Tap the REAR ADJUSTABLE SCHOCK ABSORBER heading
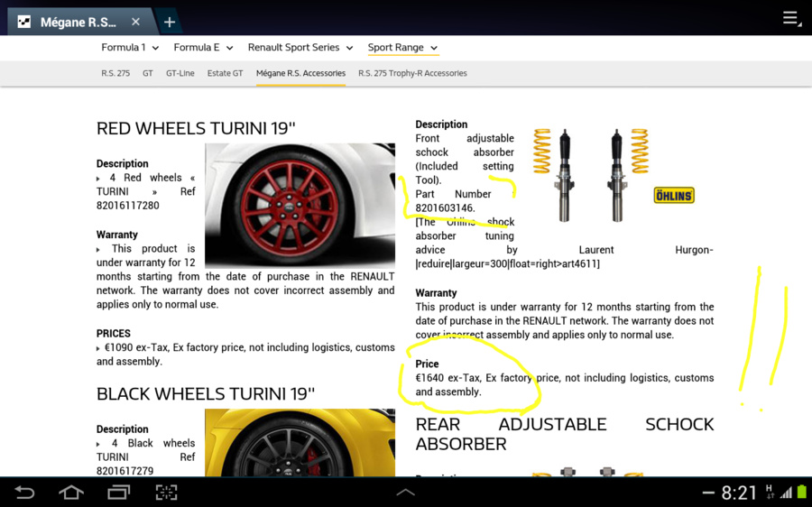The width and height of the screenshot is (812, 507). click(565, 434)
